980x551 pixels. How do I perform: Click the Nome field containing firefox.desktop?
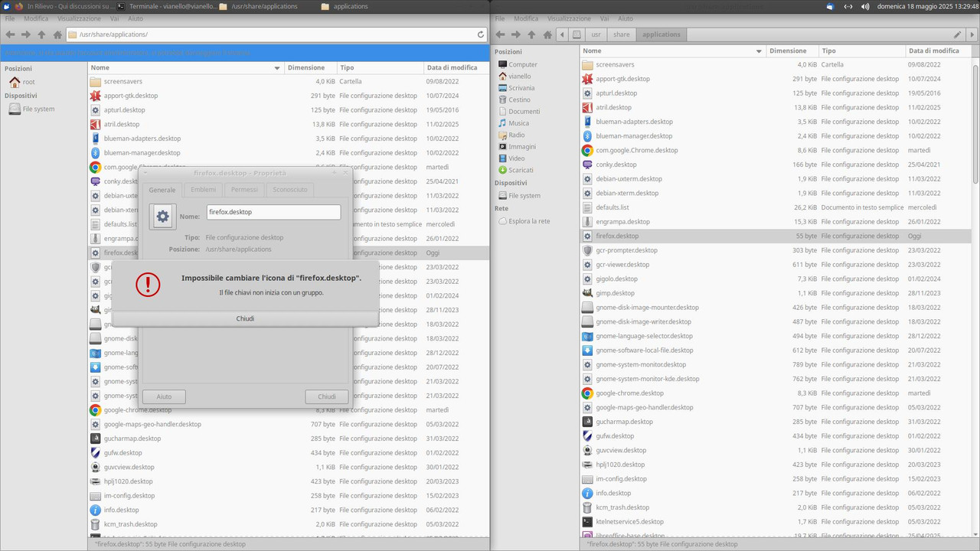tap(273, 212)
